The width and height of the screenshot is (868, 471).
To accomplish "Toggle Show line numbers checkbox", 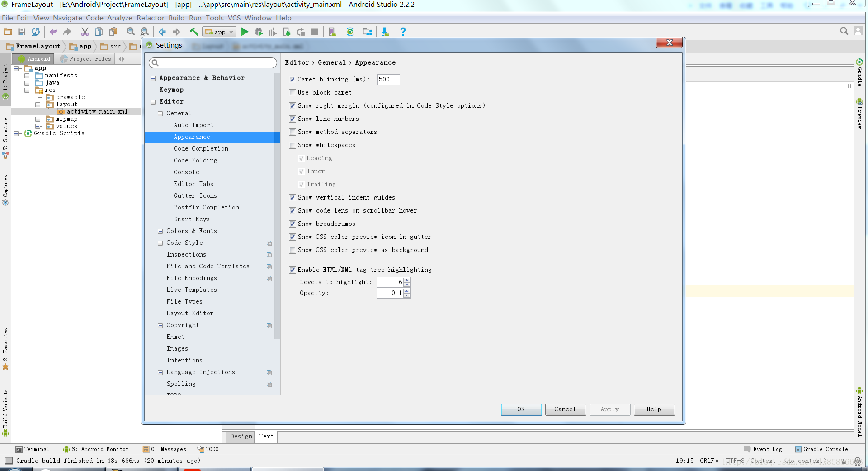I will click(292, 119).
